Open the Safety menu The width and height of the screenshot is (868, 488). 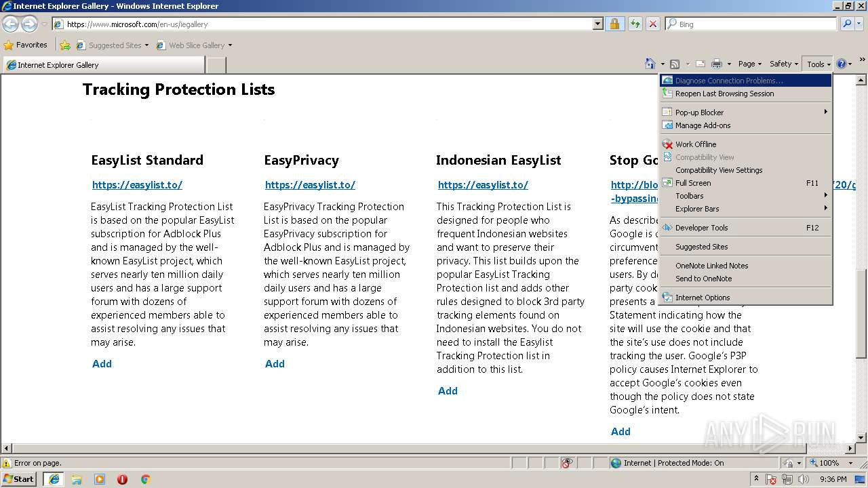[x=783, y=64]
